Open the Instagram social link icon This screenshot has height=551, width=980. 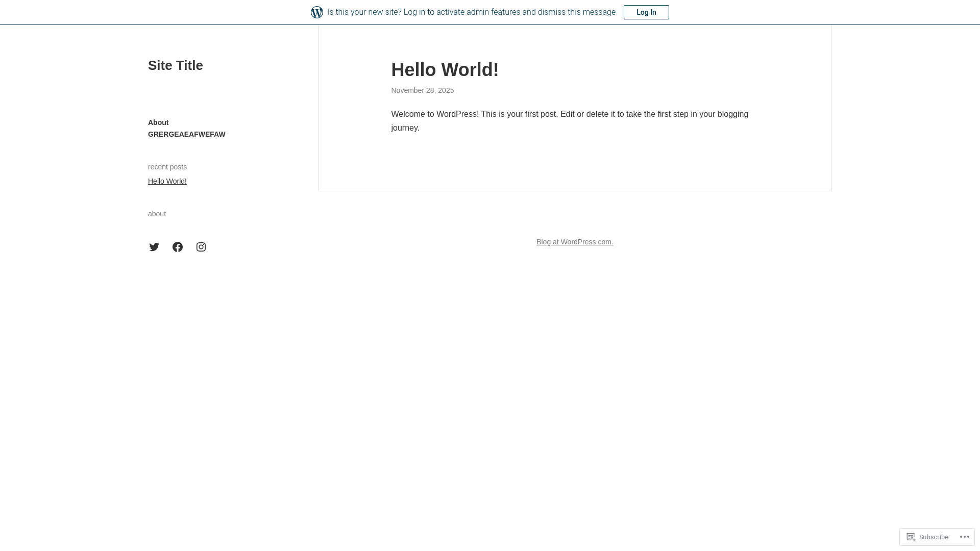coord(201,247)
